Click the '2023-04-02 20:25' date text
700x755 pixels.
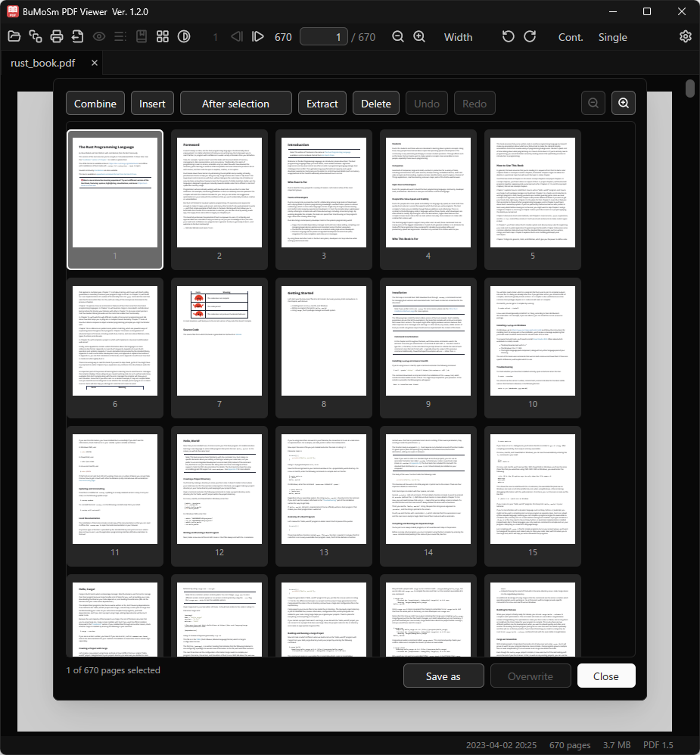coord(501,745)
